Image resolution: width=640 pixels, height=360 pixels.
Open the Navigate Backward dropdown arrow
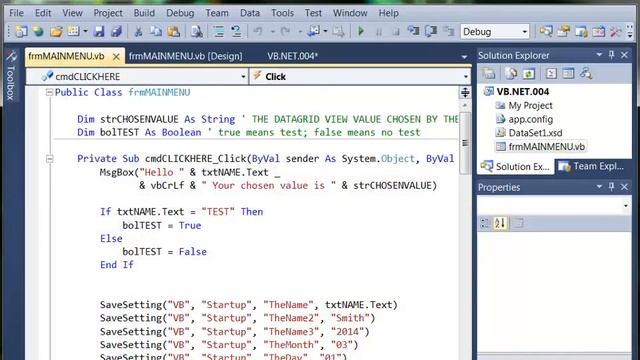click(x=325, y=31)
